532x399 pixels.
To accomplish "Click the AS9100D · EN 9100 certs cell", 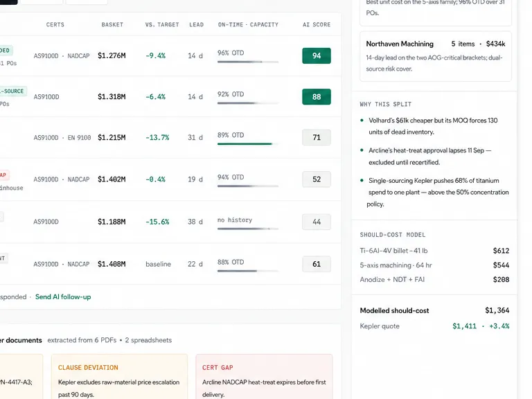I will [62, 138].
